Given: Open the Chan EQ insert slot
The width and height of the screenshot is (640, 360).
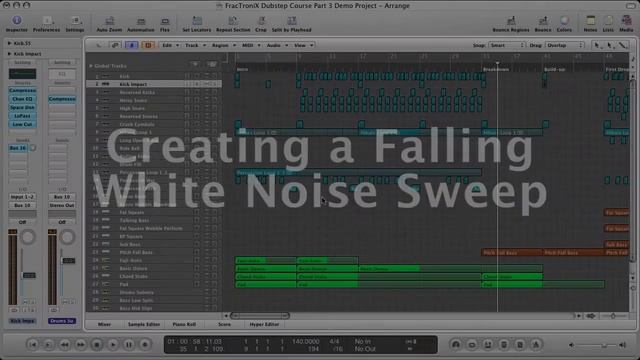Looking at the screenshot, I should coord(22,99).
